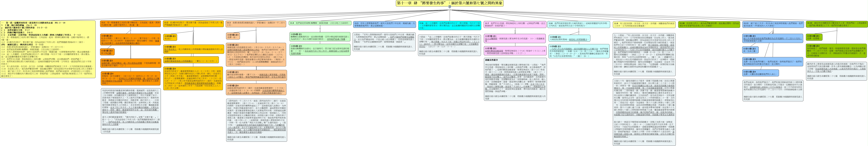This screenshot has height=146, width=868.
Task: Click the 是 connector label under 11:1
Action: coord(131,31)
